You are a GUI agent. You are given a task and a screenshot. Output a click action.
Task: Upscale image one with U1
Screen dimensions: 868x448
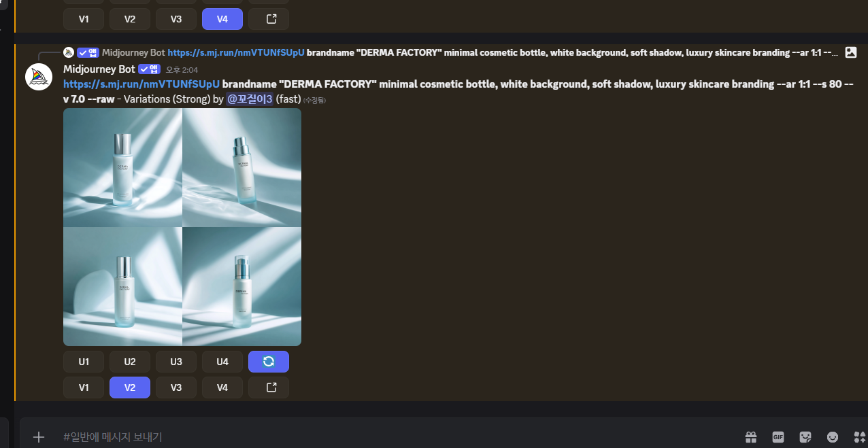[84, 362]
